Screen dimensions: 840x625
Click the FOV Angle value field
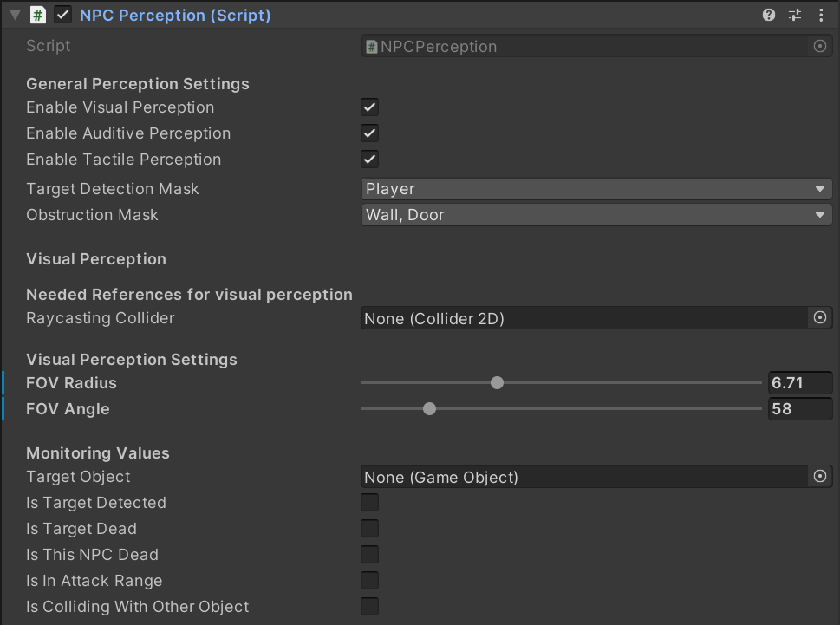[x=799, y=409]
